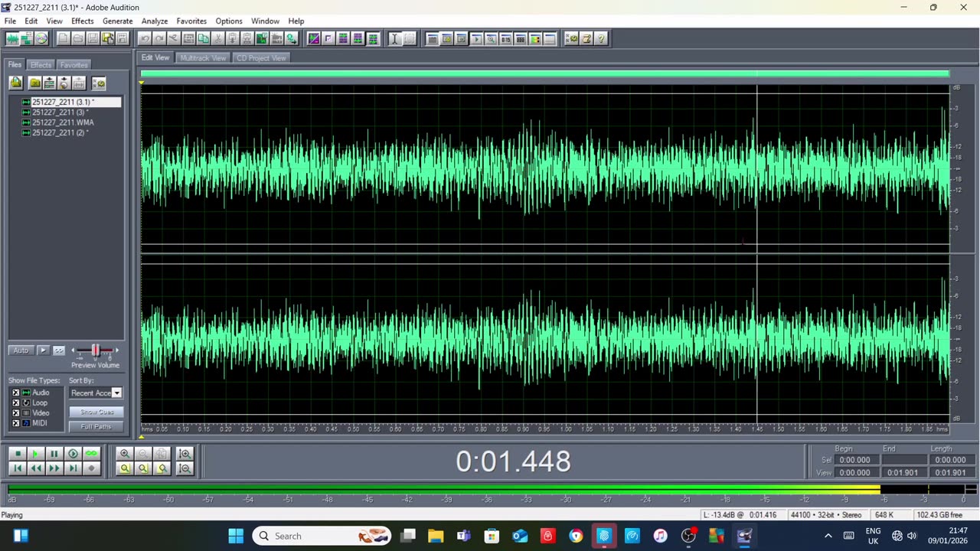Click the selection Begin time field
The image size is (980, 551).
854,460
